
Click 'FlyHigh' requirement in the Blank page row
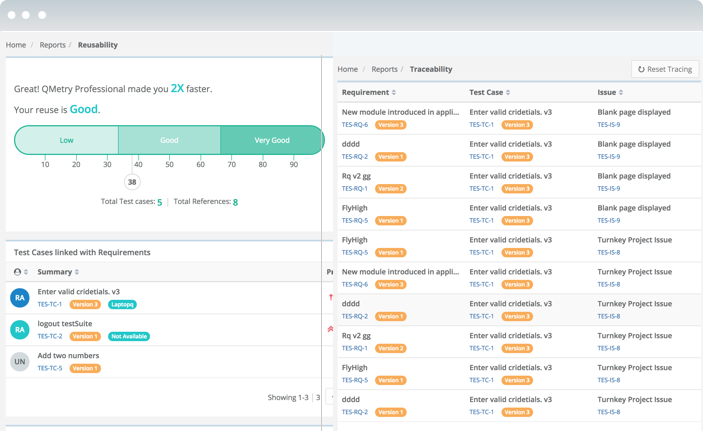(354, 208)
